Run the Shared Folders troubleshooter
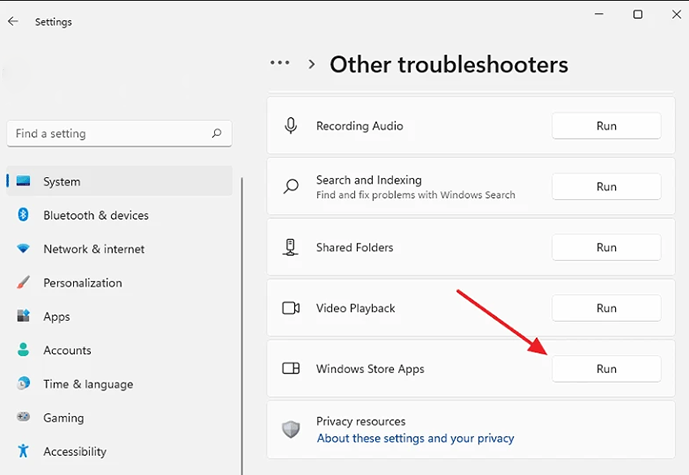Image resolution: width=689 pixels, height=475 pixels. (x=606, y=247)
